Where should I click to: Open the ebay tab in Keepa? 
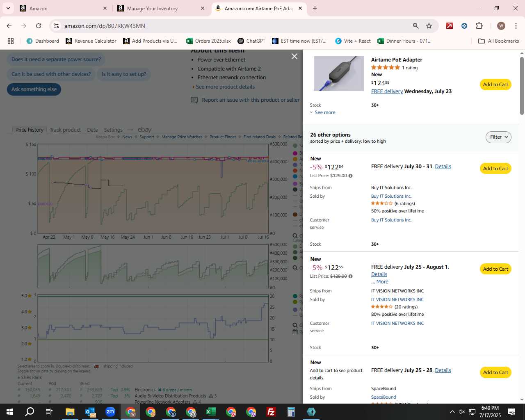144,130
